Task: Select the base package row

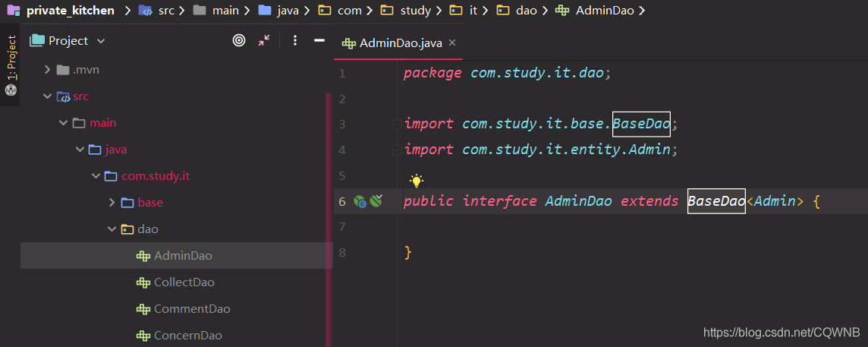Action: tap(177, 203)
